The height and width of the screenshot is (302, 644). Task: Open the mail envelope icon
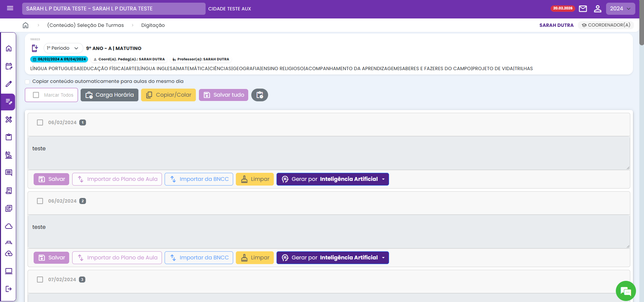(x=583, y=9)
